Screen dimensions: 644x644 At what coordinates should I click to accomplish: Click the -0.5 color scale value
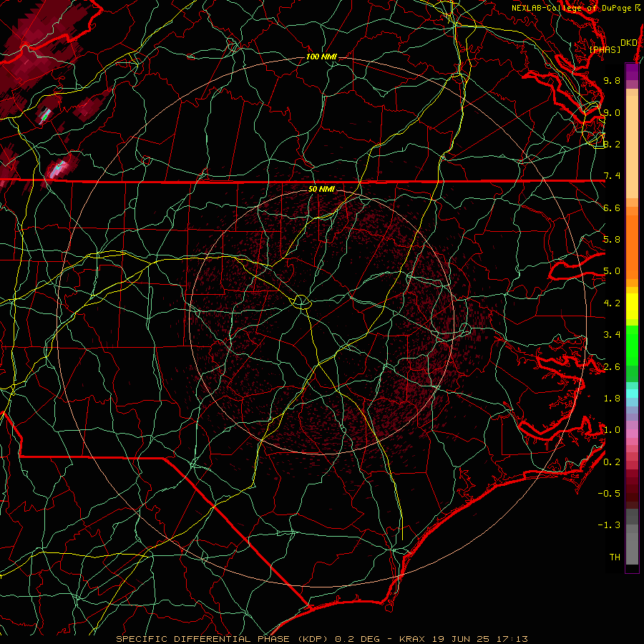point(609,494)
